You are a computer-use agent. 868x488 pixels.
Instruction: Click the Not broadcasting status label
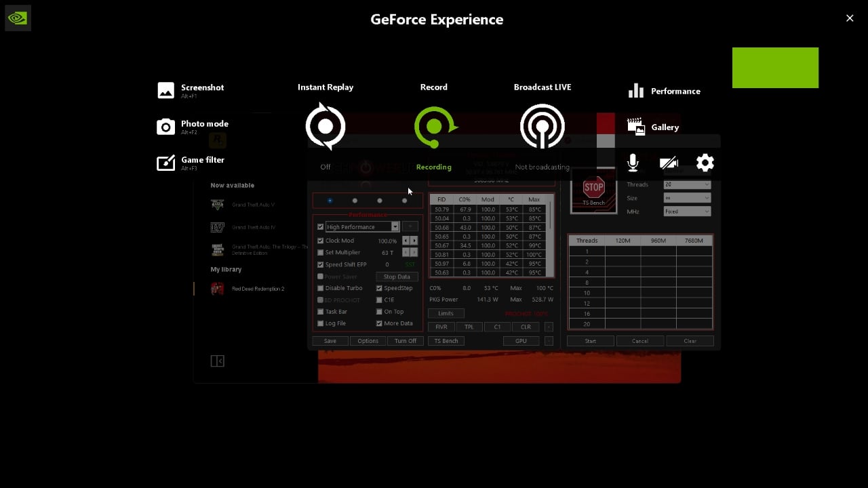click(x=542, y=167)
